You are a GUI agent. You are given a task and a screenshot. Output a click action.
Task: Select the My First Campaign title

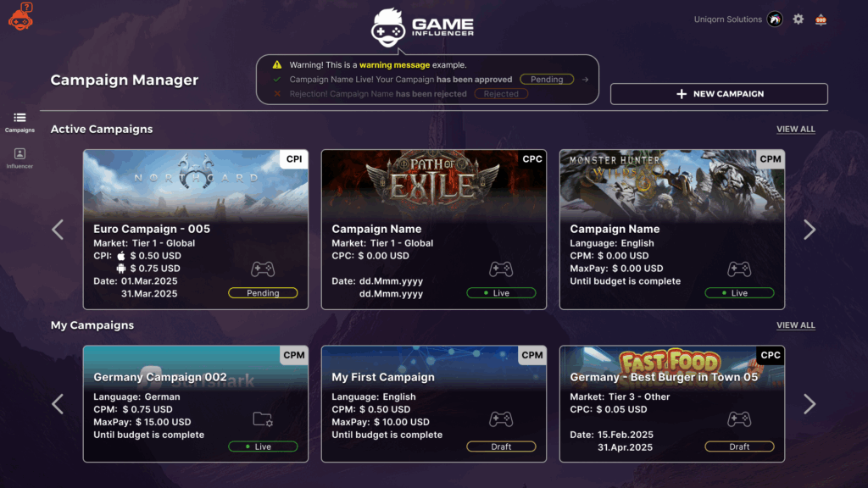tap(383, 377)
